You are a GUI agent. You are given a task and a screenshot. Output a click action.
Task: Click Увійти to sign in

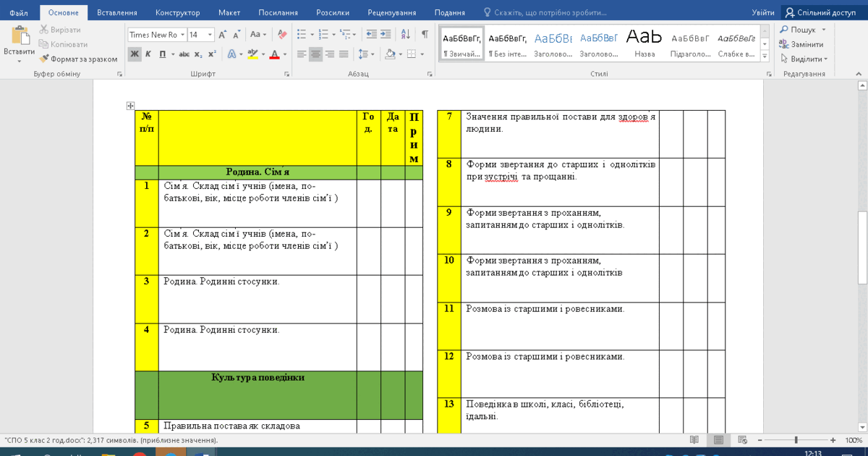[763, 12]
